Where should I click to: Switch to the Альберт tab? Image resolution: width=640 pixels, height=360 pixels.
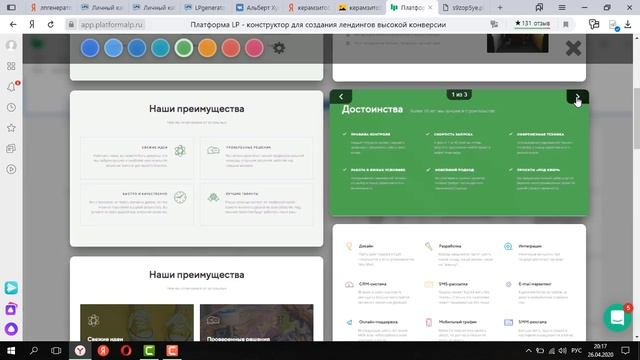(x=257, y=7)
